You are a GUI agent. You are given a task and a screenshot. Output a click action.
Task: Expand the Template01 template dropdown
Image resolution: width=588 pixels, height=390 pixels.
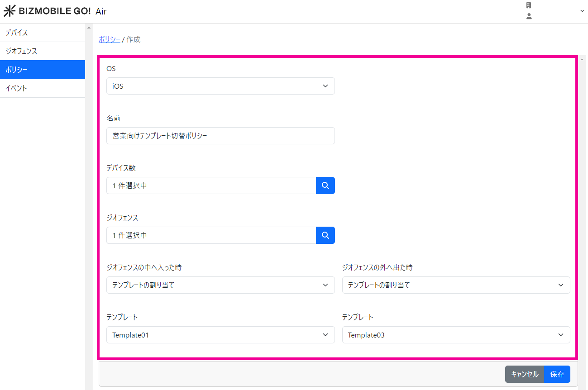tap(220, 335)
